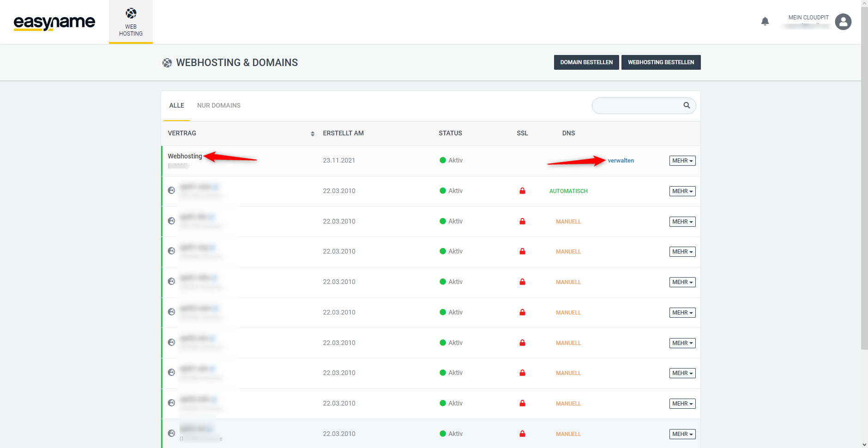Click the globe icon of the first domain row
Viewport: 868px width, 448px height.
pyautogui.click(x=171, y=190)
